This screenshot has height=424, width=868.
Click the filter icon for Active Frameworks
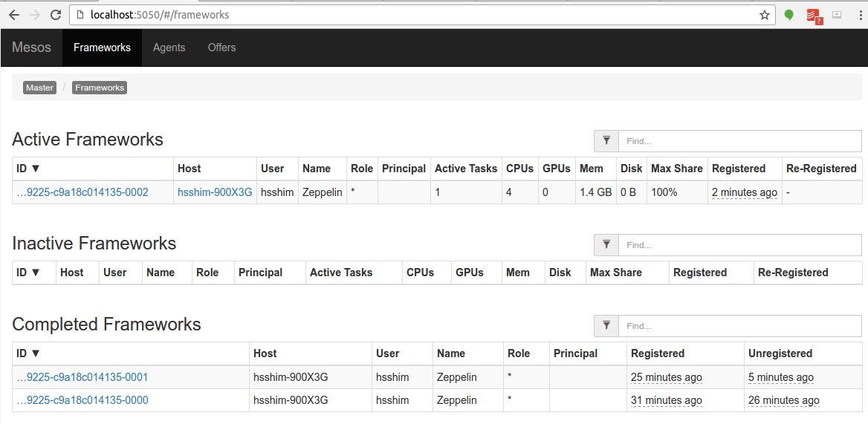point(606,140)
